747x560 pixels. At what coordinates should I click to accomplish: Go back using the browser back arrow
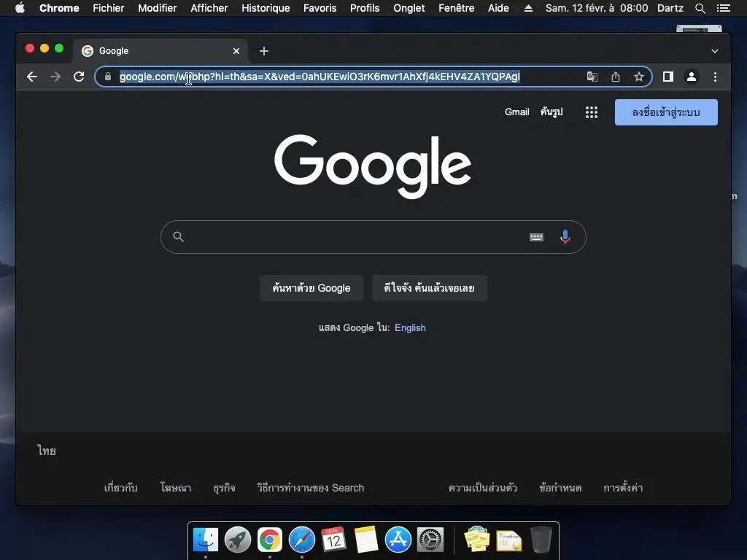click(x=32, y=77)
